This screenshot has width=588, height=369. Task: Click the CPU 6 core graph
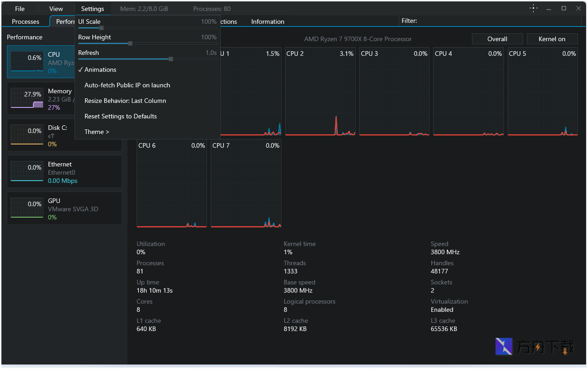(172, 183)
